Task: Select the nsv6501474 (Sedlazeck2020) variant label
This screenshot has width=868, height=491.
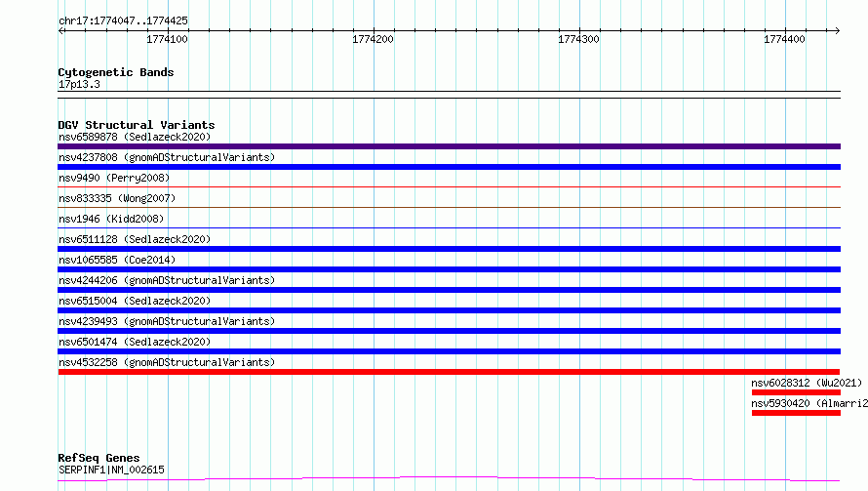Action: 135,342
